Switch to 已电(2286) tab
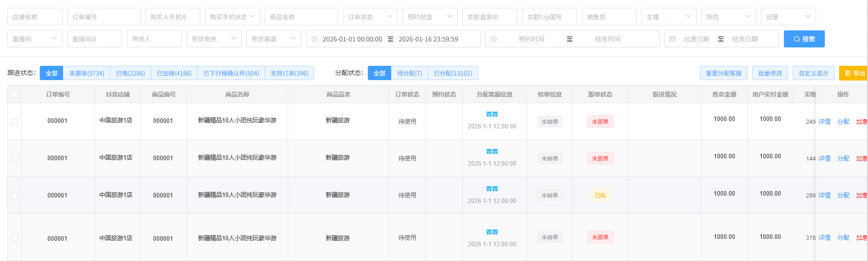 (130, 73)
